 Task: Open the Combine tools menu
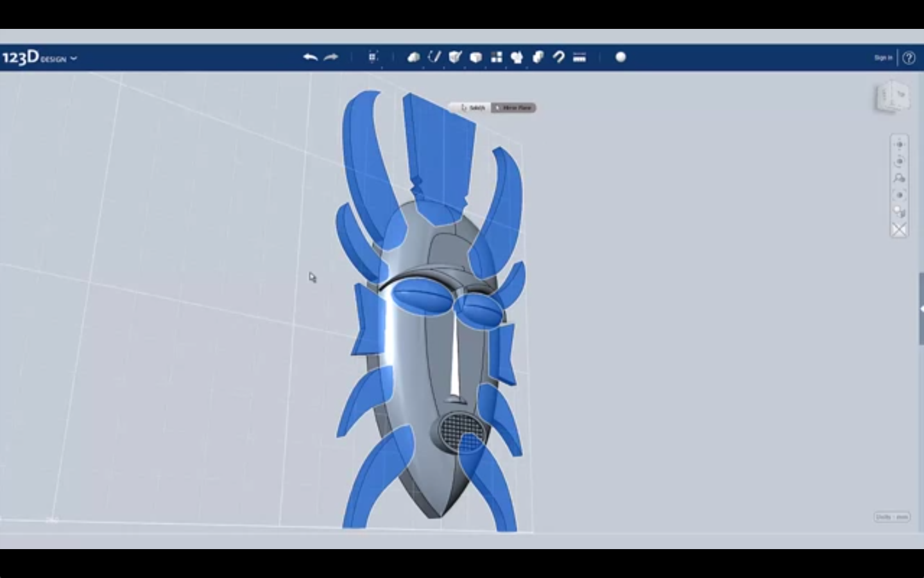coord(538,57)
